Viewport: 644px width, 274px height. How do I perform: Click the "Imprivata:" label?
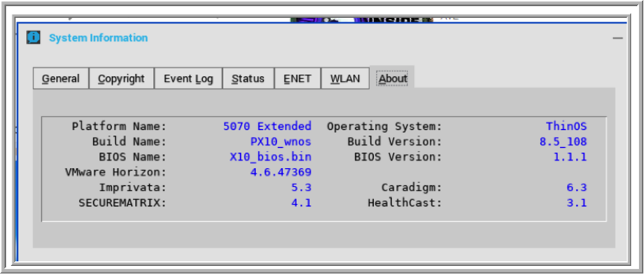pyautogui.click(x=133, y=187)
